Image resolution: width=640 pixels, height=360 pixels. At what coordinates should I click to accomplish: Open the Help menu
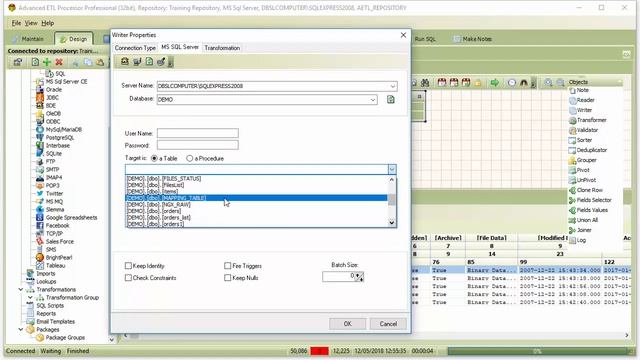point(48,23)
